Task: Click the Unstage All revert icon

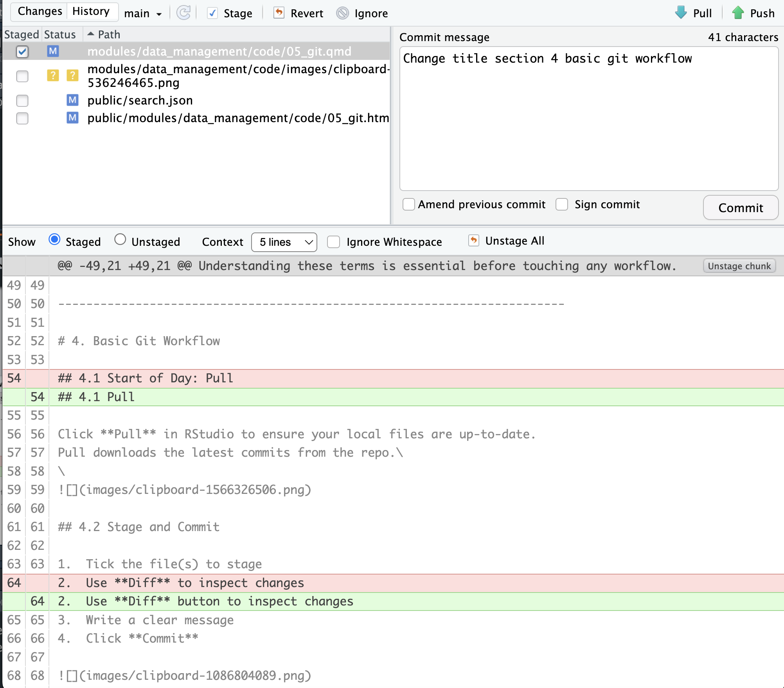Action: 473,240
